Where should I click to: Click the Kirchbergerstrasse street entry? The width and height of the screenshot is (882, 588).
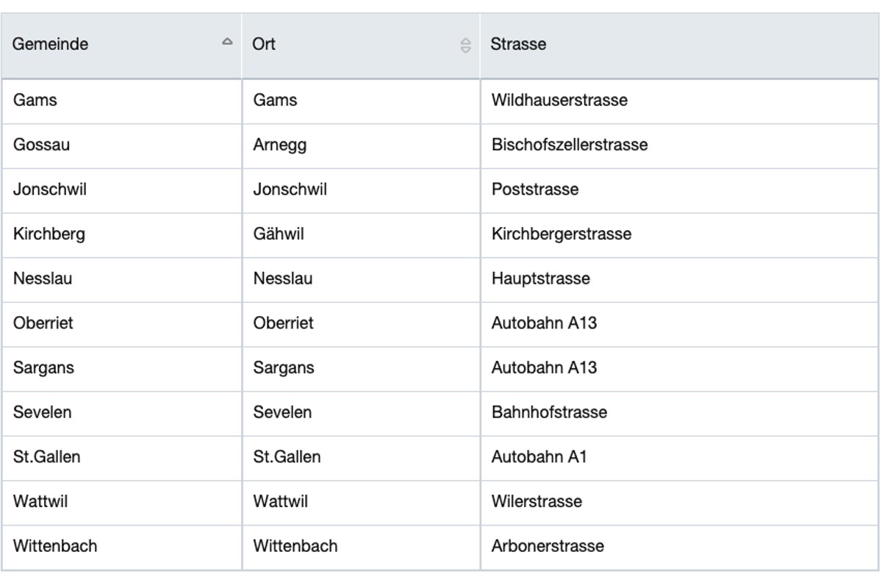point(562,234)
